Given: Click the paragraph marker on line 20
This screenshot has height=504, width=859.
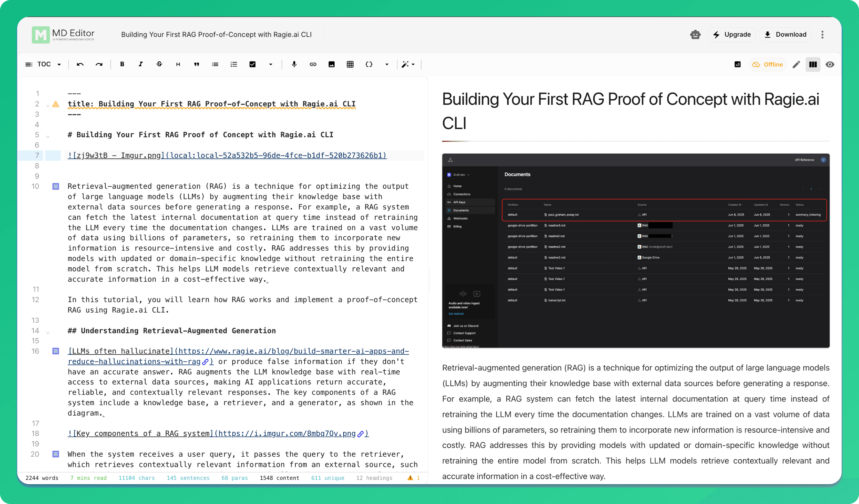Looking at the screenshot, I should click(x=55, y=454).
